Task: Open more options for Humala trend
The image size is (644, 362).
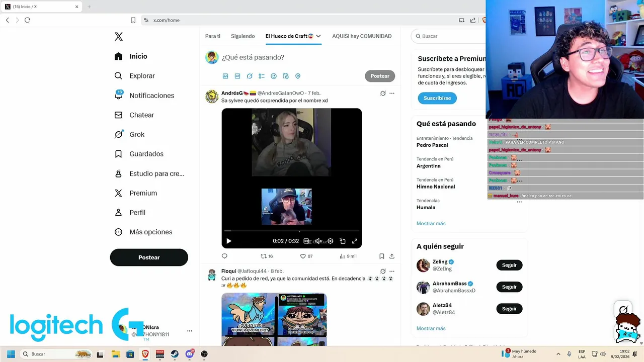Action: [x=519, y=202]
